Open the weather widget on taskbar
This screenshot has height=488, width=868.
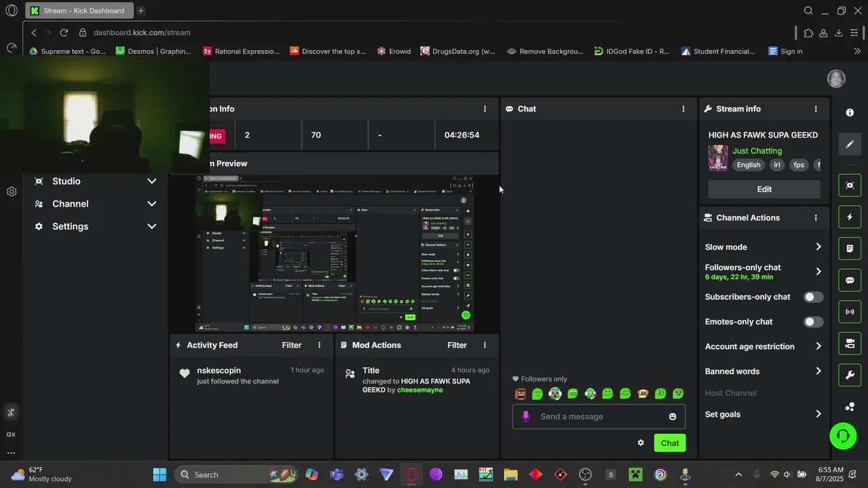[42, 474]
